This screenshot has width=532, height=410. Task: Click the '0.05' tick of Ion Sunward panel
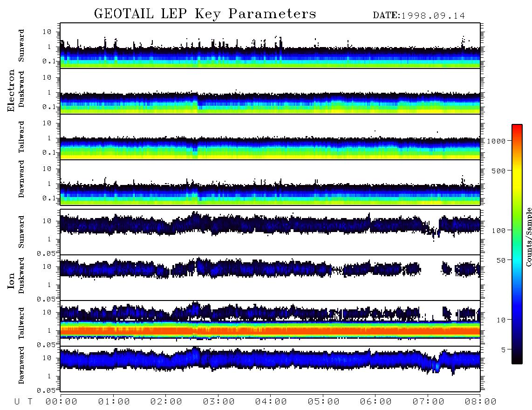[x=46, y=254]
